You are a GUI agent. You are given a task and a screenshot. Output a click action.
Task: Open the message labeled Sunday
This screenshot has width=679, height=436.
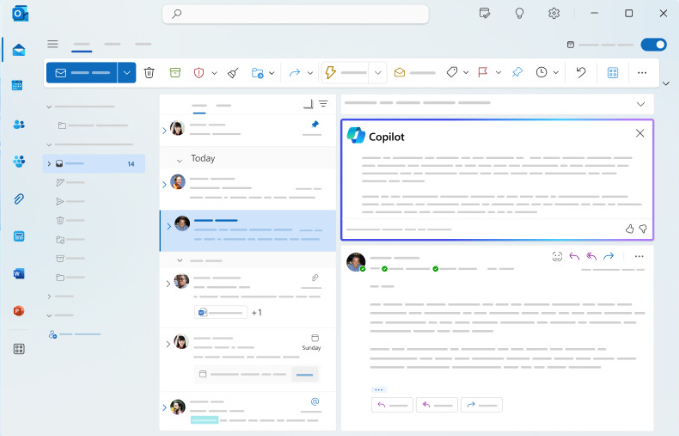click(248, 359)
